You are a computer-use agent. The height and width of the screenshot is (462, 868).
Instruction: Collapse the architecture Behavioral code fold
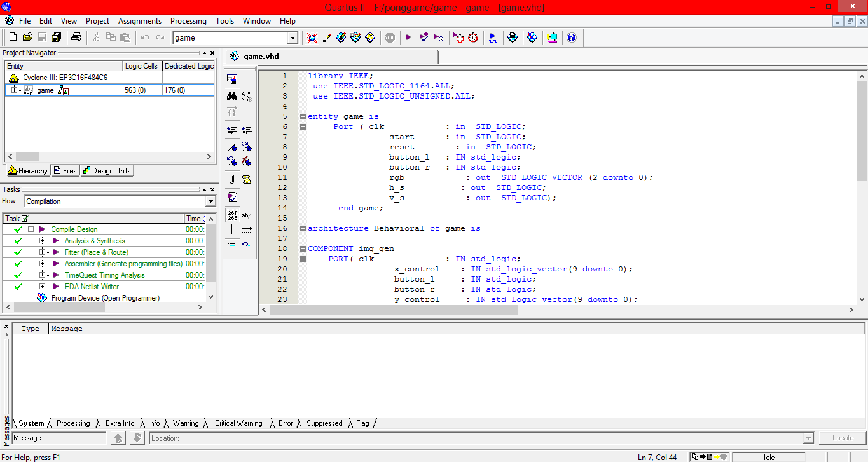[303, 229]
